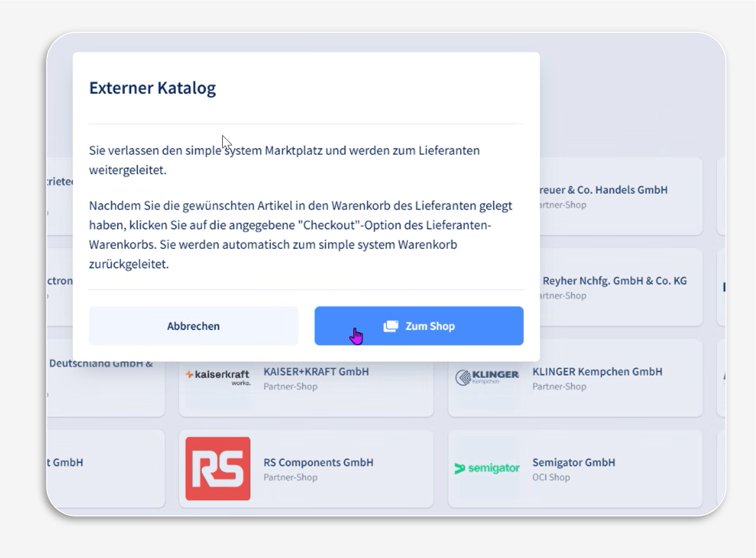Click Partner-Shop label under RS Components
This screenshot has width=756, height=558.
[x=291, y=477]
